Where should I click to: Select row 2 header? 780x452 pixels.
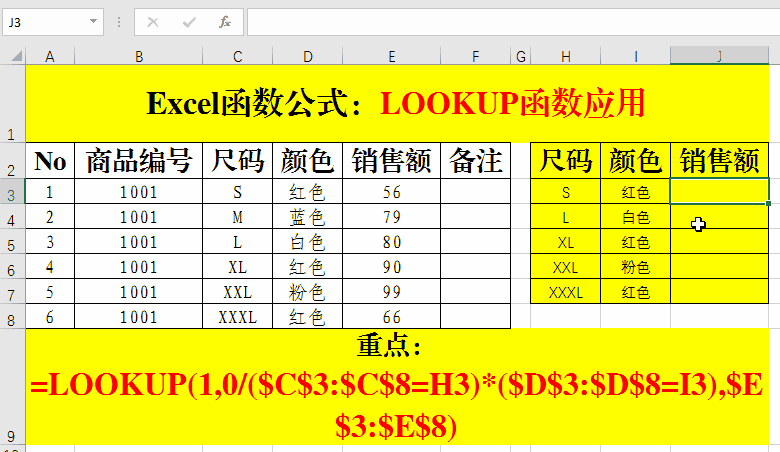12,161
